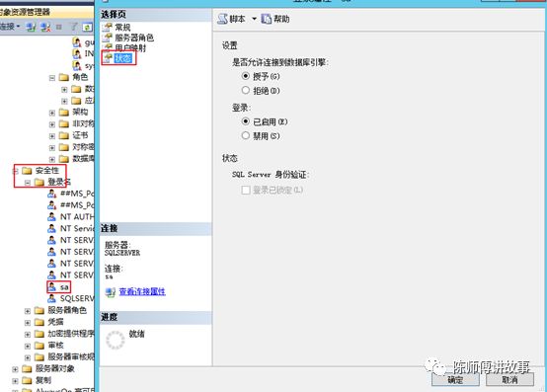Click the 对称密 folder icon
This screenshot has height=392, width=547.
64,147
